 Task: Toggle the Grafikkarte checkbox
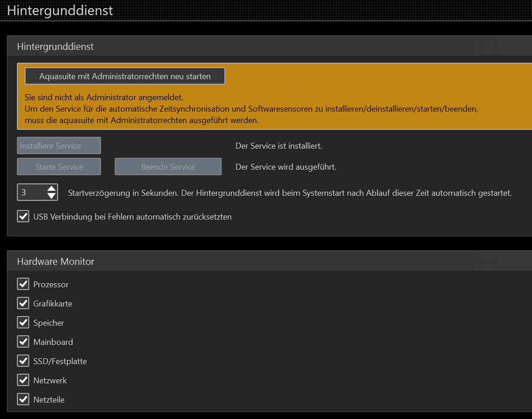tap(23, 303)
